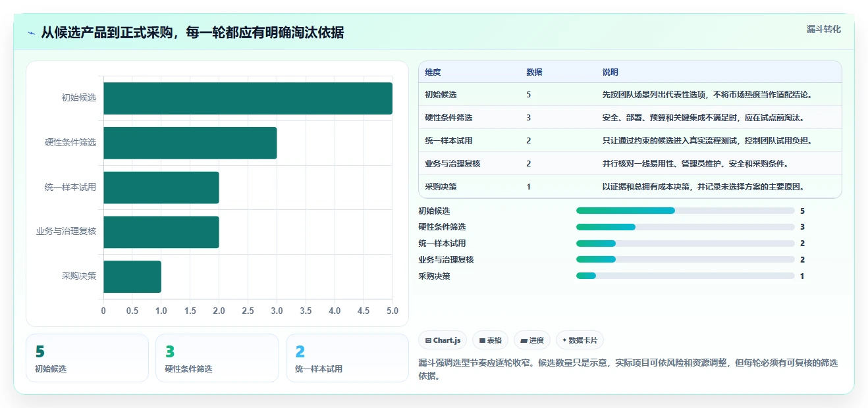Image resolution: width=868 pixels, height=408 pixels.
Task: Click the 业务与治理复核 y-axis label in the chart
Action: pos(67,232)
